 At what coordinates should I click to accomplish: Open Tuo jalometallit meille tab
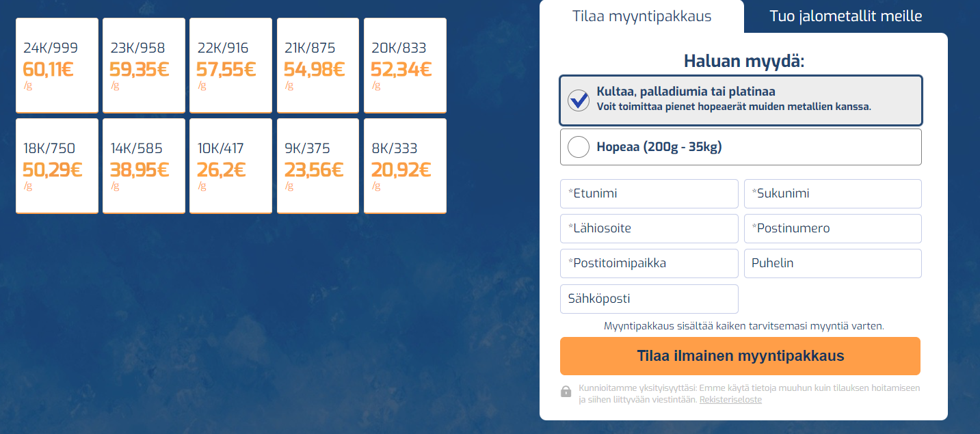tap(845, 16)
